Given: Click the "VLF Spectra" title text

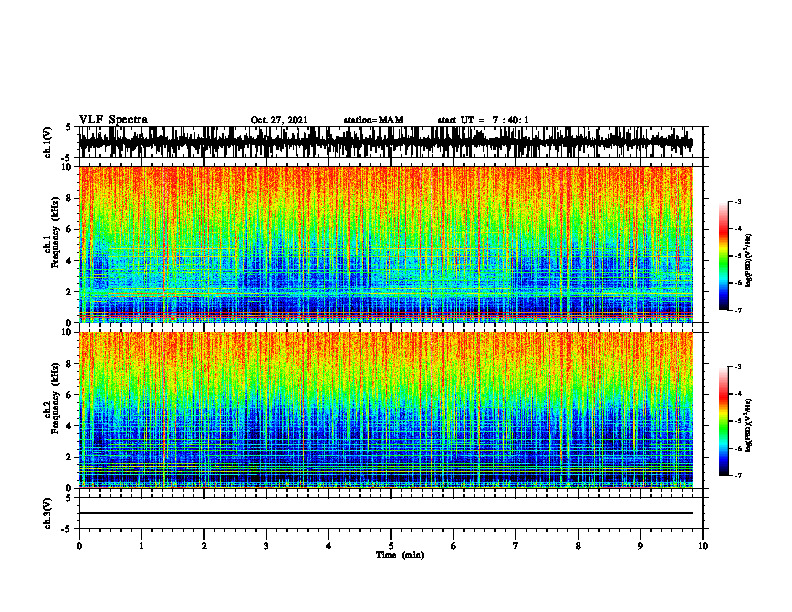Looking at the screenshot, I should [x=114, y=120].
